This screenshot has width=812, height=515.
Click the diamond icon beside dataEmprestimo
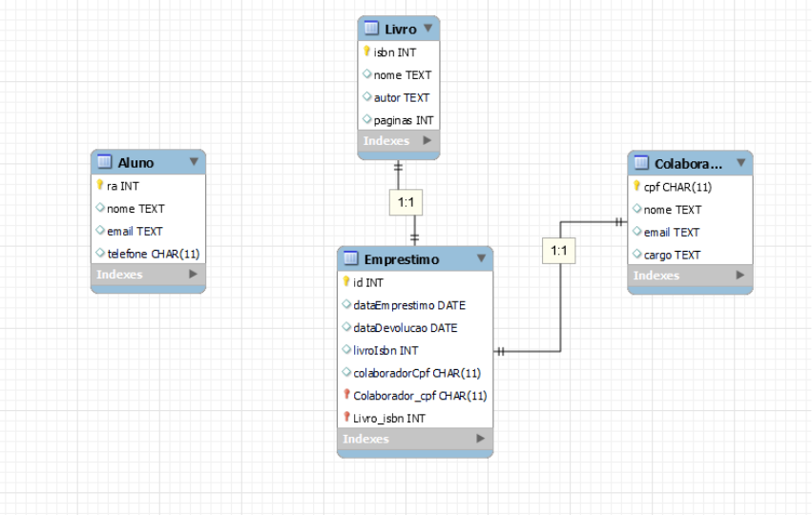coord(346,305)
